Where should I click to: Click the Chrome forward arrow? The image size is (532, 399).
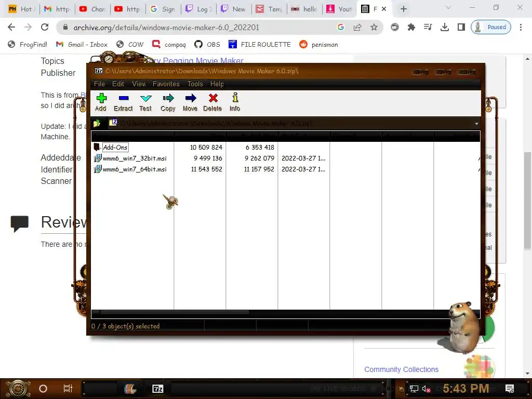28,27
